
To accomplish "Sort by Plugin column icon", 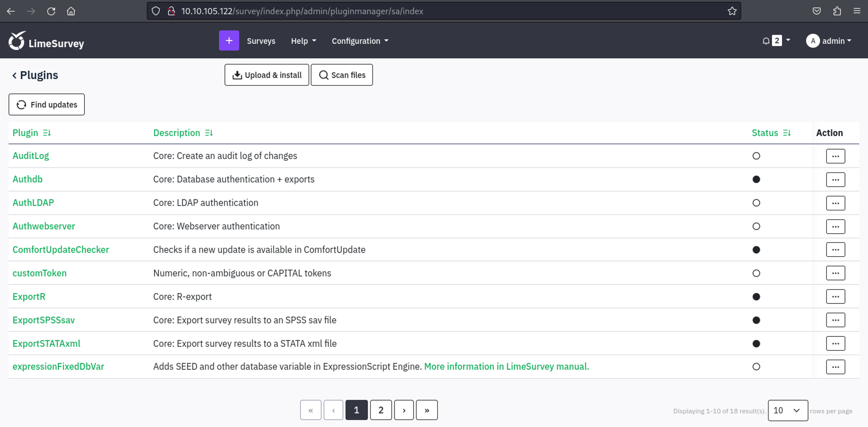I will [47, 133].
